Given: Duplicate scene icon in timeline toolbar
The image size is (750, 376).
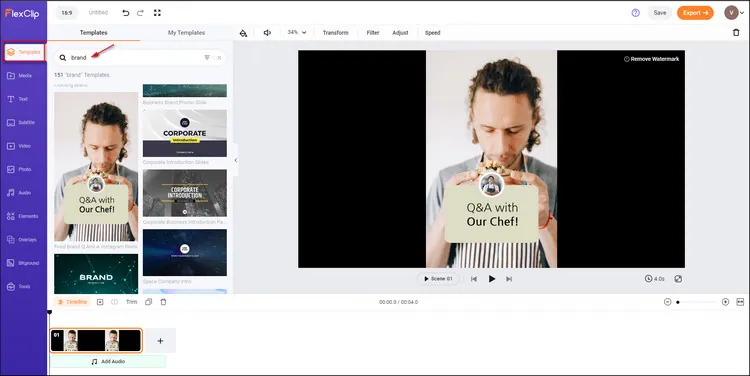Looking at the screenshot, I should 149,302.
